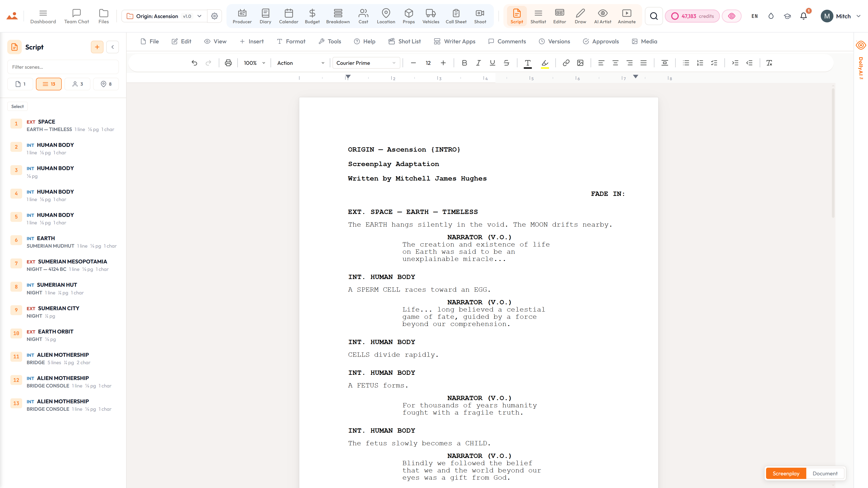Open the Breakdown module
The image size is (868, 488).
[338, 16]
